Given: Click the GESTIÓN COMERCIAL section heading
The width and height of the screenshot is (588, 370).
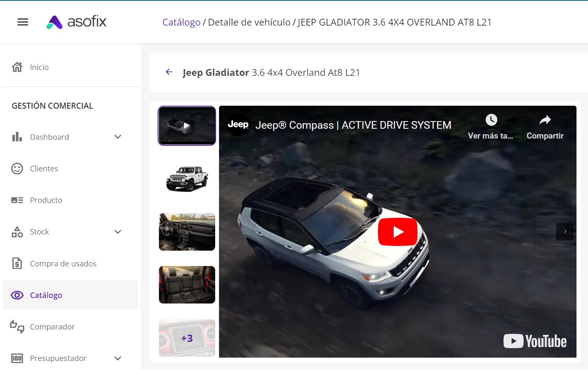Looking at the screenshot, I should point(52,106).
